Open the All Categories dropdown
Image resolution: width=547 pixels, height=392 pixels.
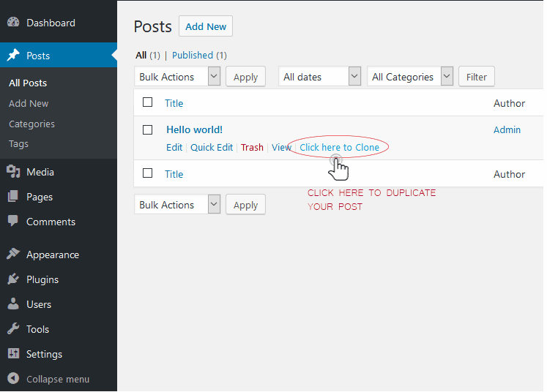[x=410, y=76]
